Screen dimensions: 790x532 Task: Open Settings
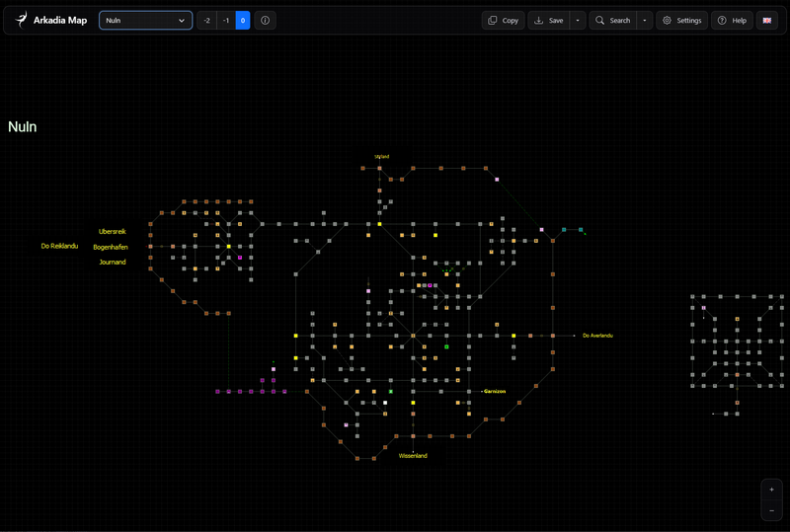[681, 20]
